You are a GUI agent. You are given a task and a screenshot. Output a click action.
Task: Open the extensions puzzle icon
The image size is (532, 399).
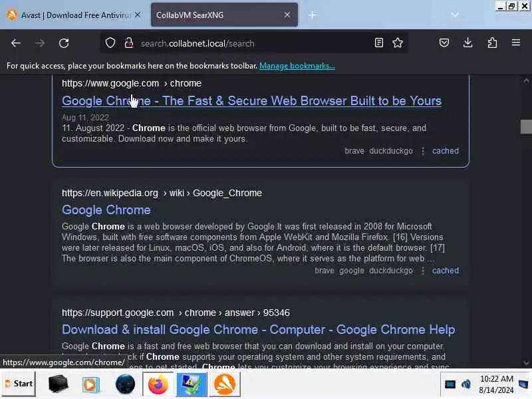pos(492,43)
